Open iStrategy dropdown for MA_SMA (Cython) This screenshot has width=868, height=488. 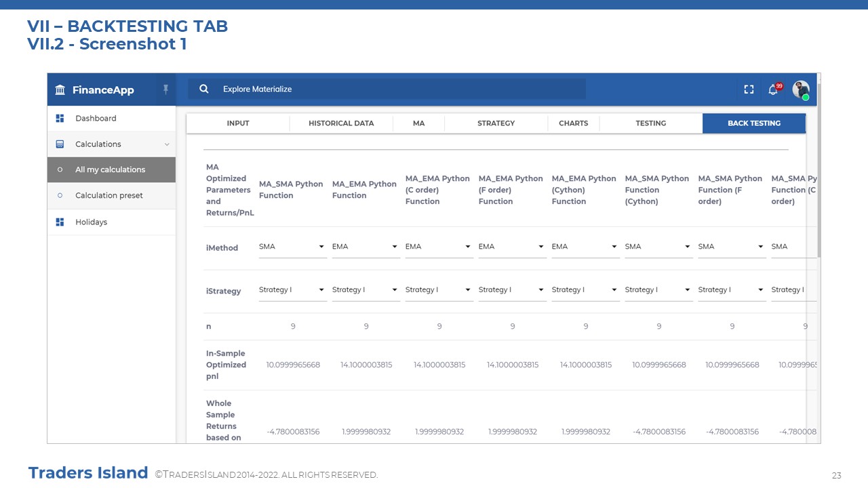(658, 290)
